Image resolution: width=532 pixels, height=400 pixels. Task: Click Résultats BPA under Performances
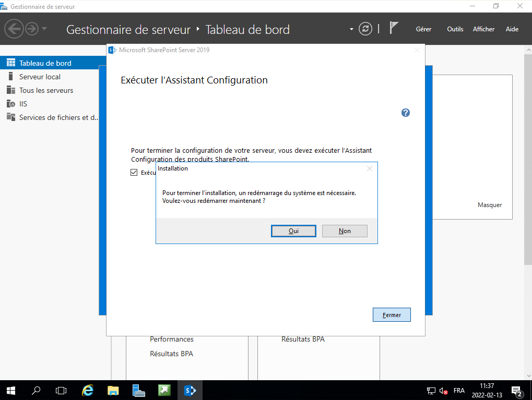pyautogui.click(x=171, y=354)
